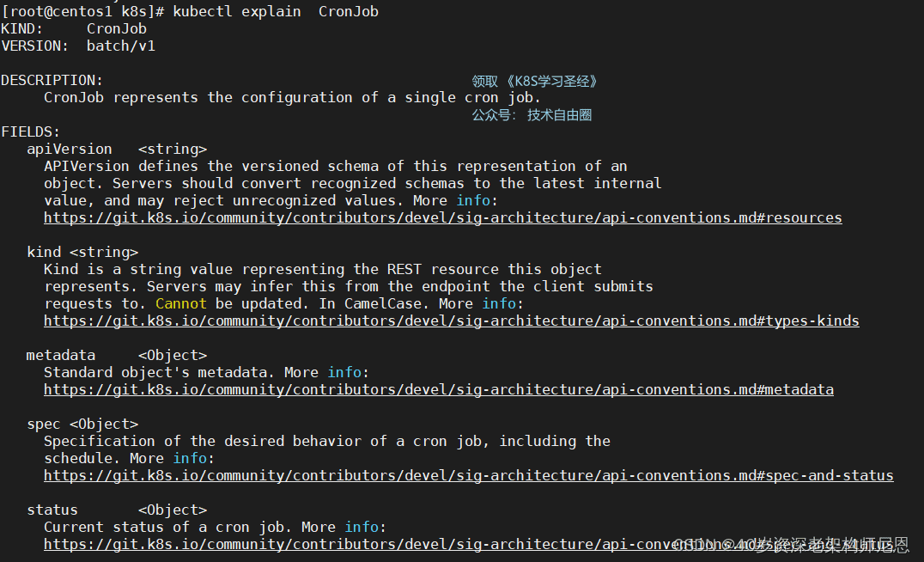This screenshot has height=562, width=924.
Task: Open the api-conventions.md#resources link
Action: click(x=442, y=217)
